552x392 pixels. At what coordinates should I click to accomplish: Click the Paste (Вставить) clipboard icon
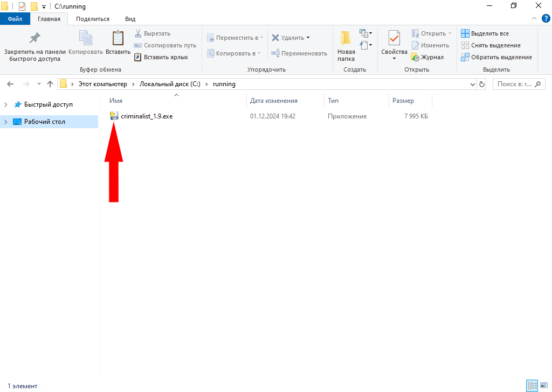118,39
